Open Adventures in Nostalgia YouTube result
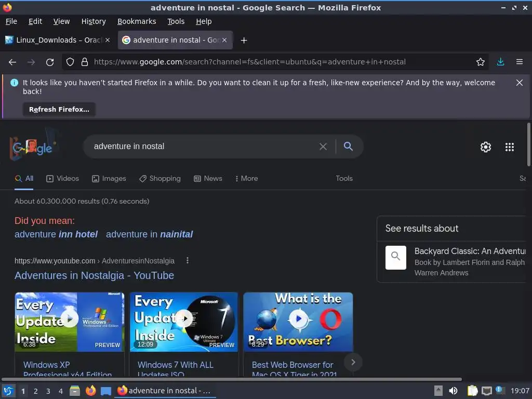This screenshot has height=399, width=532. pyautogui.click(x=94, y=275)
